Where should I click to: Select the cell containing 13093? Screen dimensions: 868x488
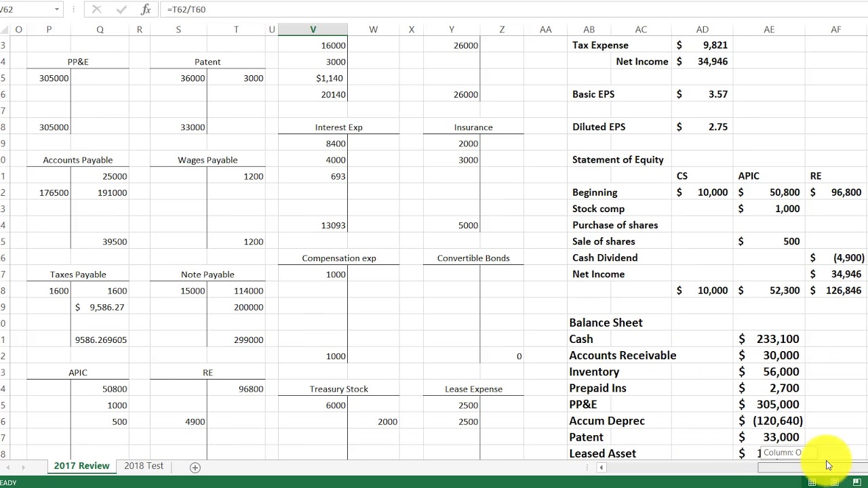tap(313, 225)
